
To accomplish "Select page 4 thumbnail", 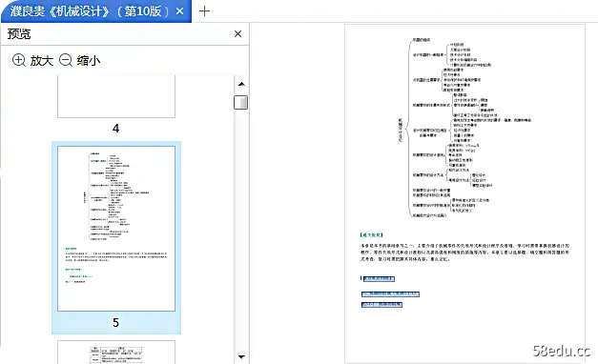I will pyautogui.click(x=116, y=96).
